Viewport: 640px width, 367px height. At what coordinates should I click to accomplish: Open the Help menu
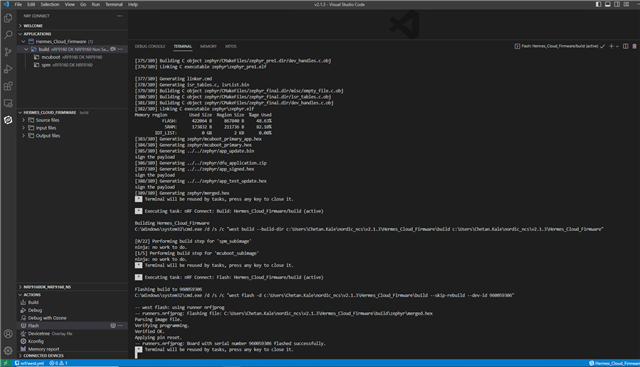pos(133,4)
